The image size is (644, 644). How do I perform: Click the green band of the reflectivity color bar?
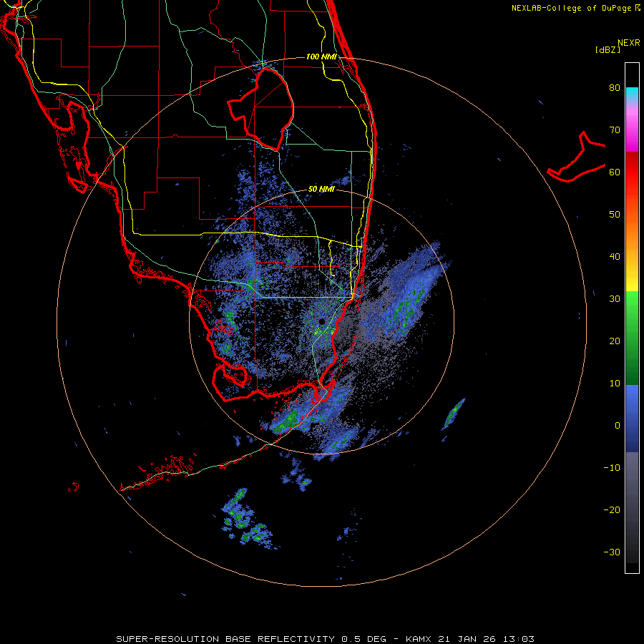coord(632,338)
